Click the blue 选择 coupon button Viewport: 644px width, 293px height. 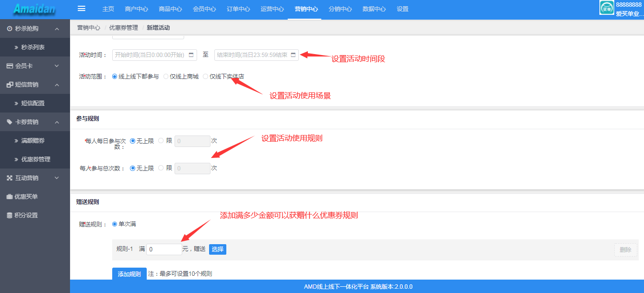pos(218,249)
